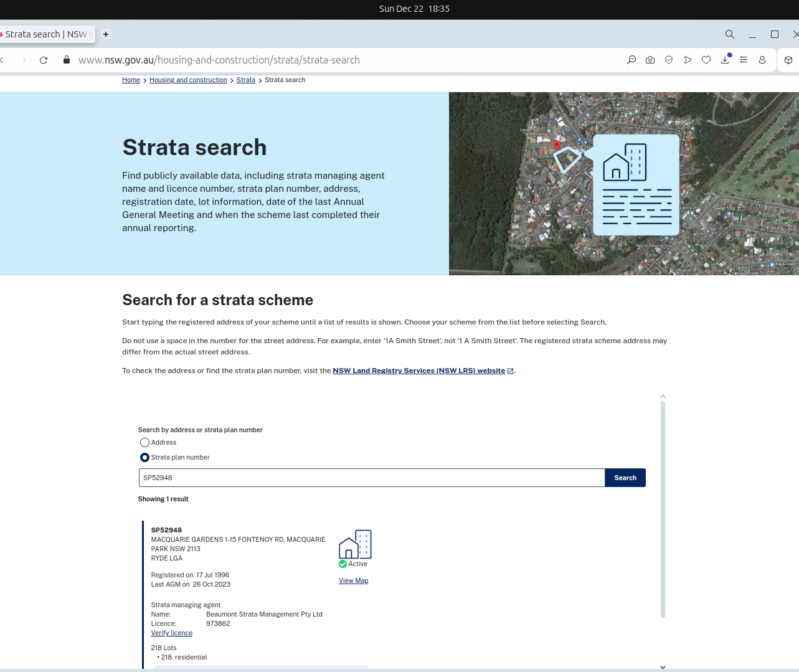Screen dimensions: 799x672
Task: Switch to the Strata search tab
Action: [x=47, y=34]
